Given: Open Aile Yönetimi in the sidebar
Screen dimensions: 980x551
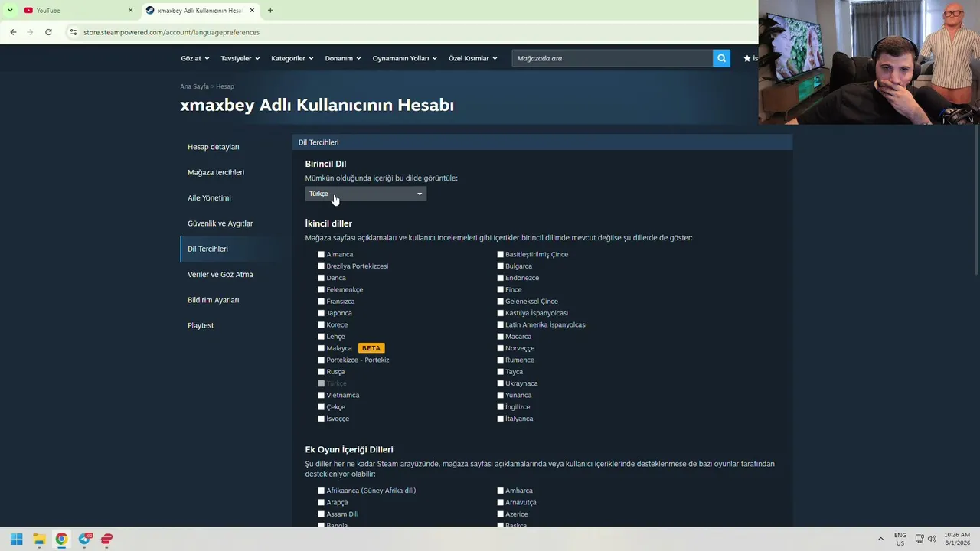Looking at the screenshot, I should (x=209, y=197).
